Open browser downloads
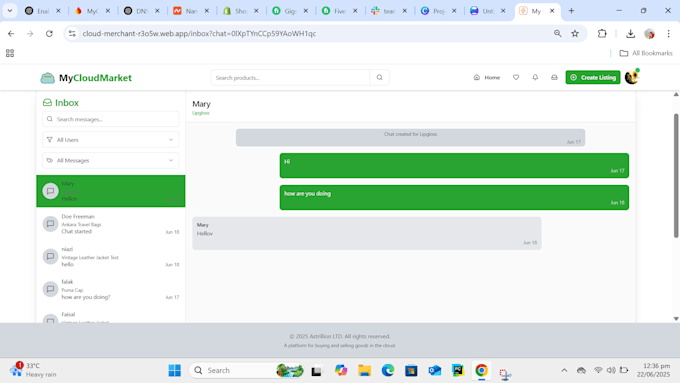 pos(631,33)
